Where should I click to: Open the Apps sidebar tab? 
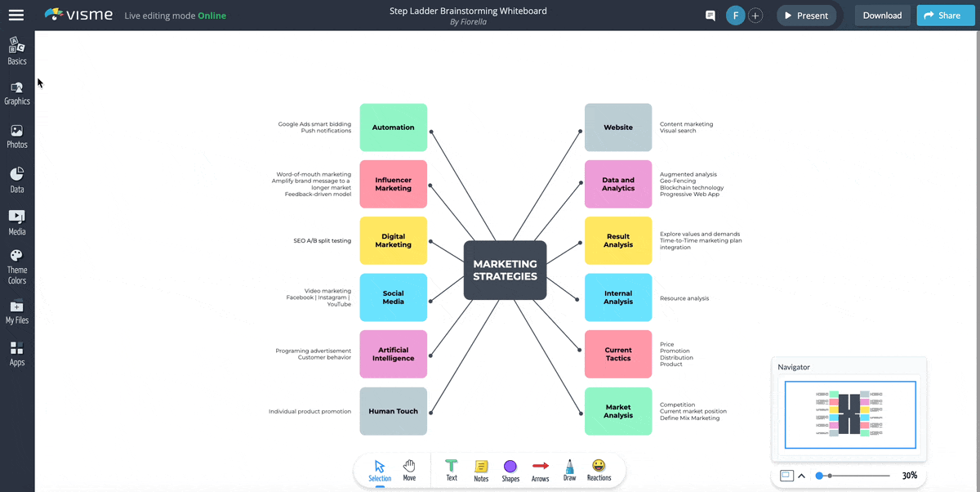tap(17, 354)
